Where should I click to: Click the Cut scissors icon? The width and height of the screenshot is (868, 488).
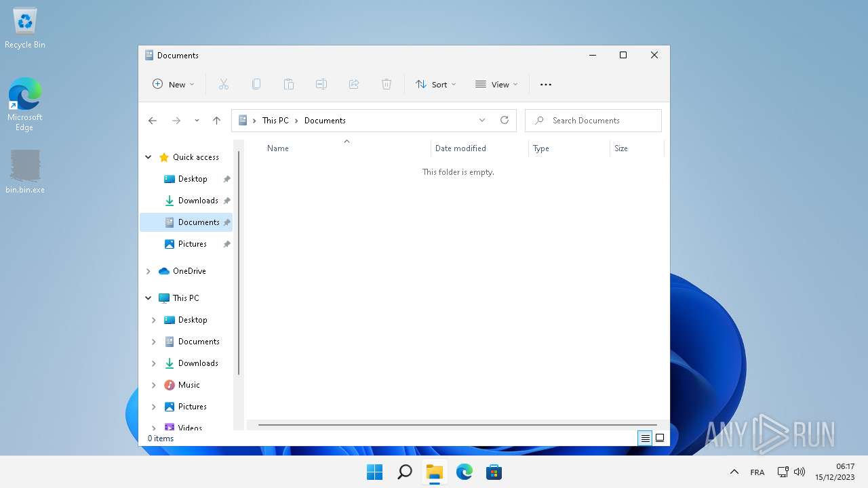[223, 84]
